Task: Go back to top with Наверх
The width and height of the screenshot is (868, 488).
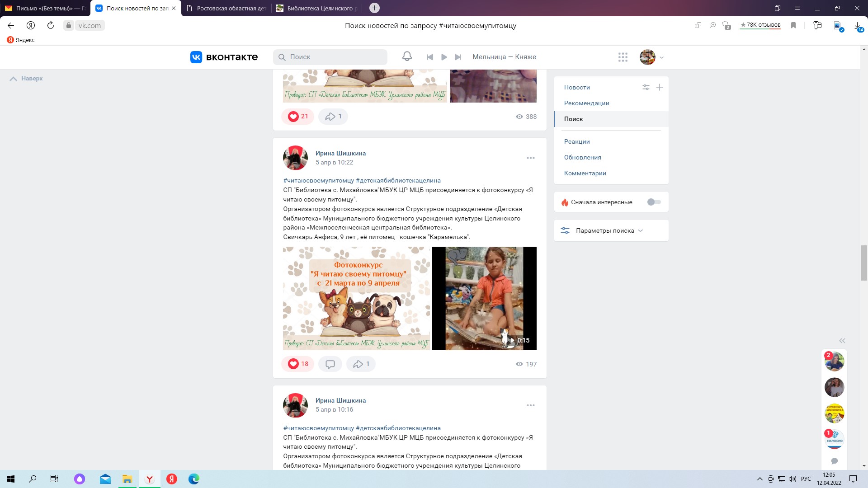Action: pyautogui.click(x=26, y=78)
